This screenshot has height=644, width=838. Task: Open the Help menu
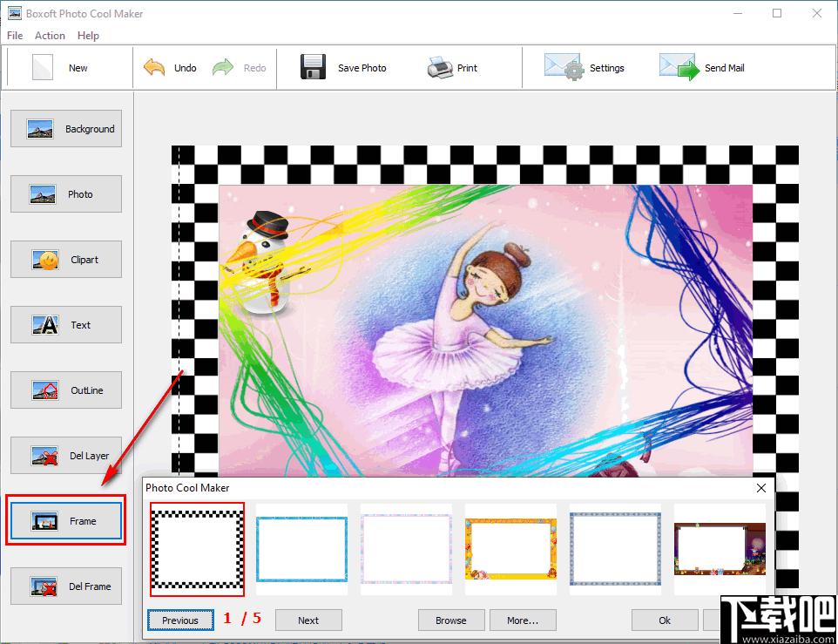tap(88, 35)
